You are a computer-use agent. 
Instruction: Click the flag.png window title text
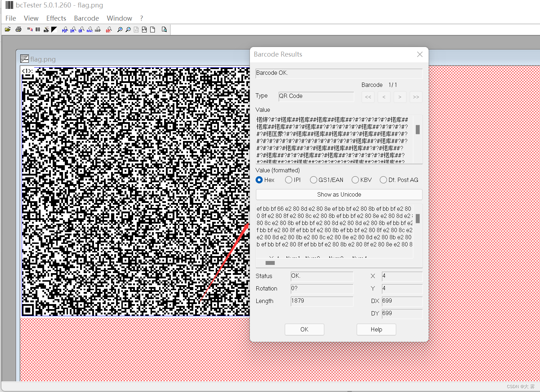[43, 59]
